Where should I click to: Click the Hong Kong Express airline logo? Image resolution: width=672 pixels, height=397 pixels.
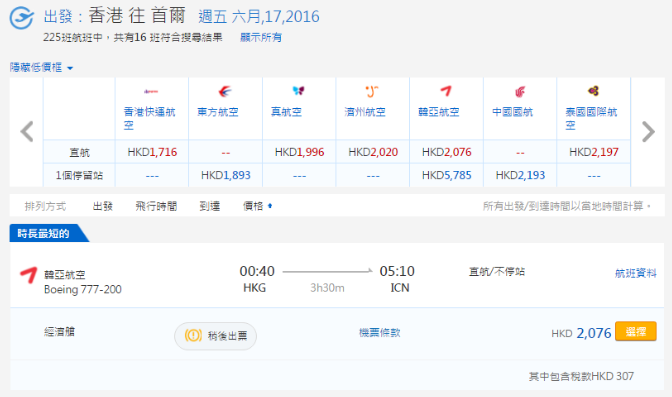pos(151,91)
